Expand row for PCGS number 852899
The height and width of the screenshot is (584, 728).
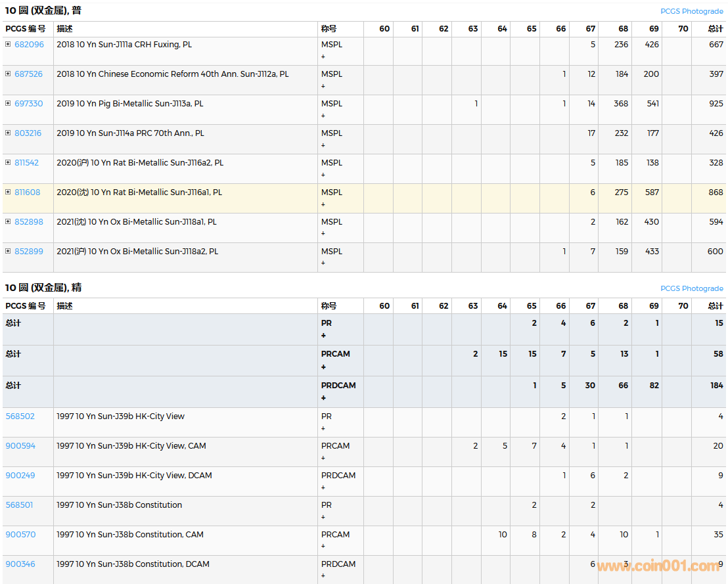click(8, 252)
